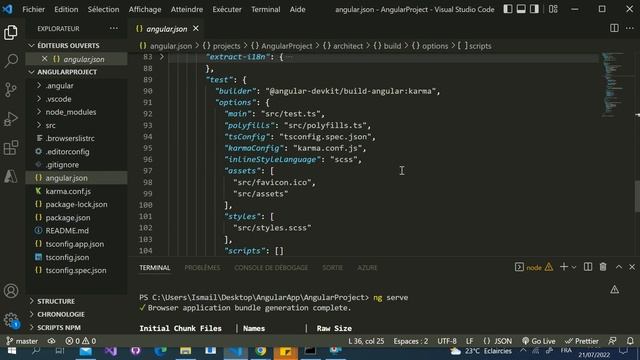Switch to CONSOLE DE DÉBOGAGE tab
Image resolution: width=640 pixels, height=360 pixels.
(x=271, y=268)
